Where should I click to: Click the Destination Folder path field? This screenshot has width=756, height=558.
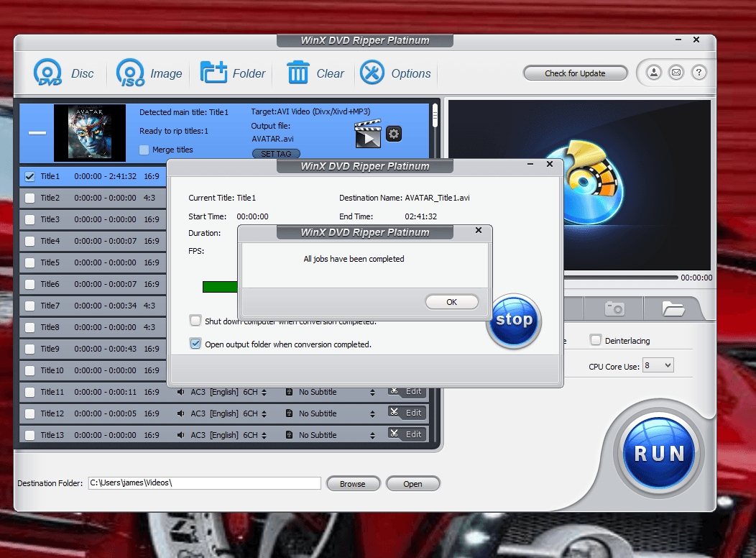click(x=203, y=483)
